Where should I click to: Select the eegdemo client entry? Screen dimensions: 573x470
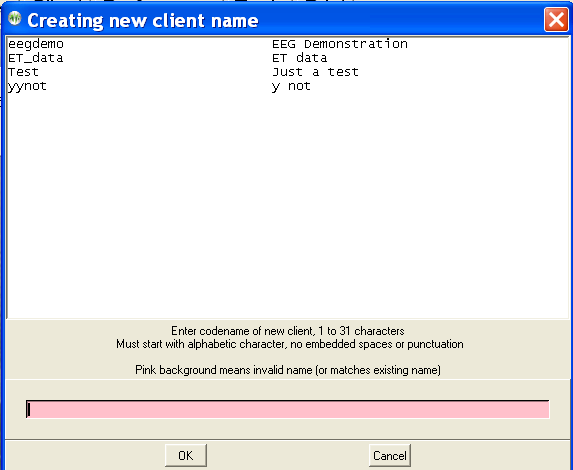36,44
